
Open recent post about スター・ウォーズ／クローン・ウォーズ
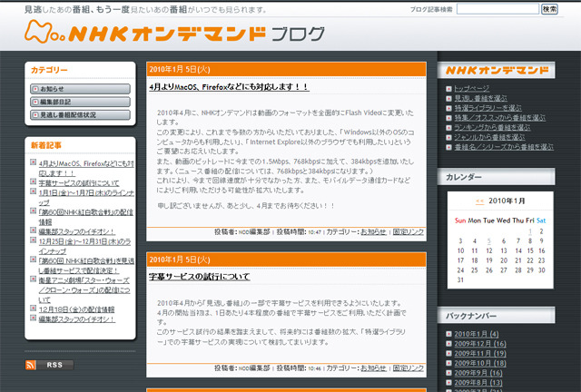(84, 289)
